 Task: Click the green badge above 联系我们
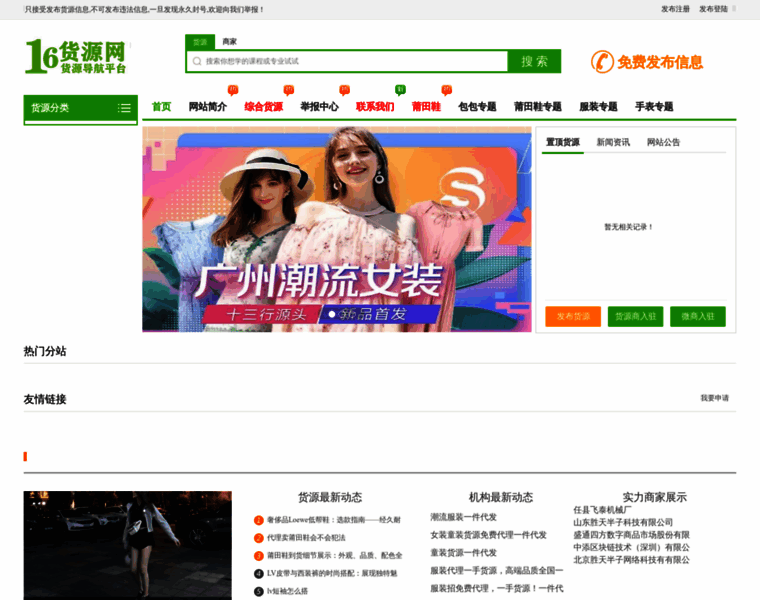(x=400, y=90)
